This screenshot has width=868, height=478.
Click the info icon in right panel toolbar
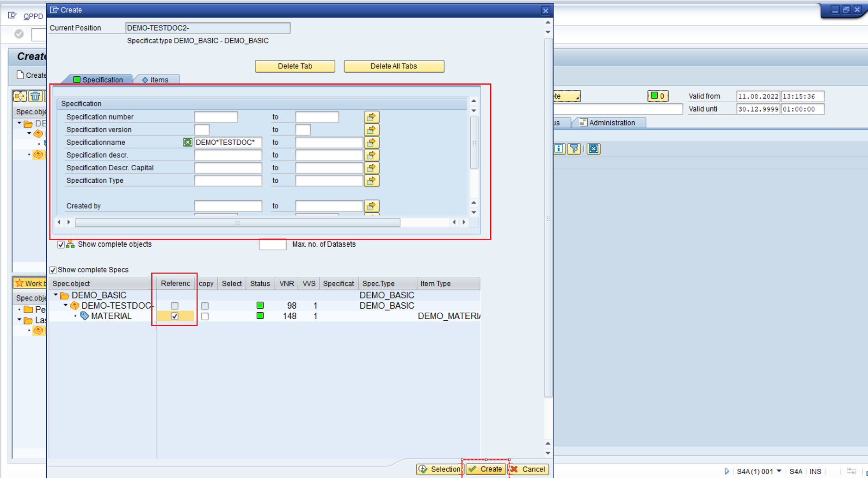(559, 149)
